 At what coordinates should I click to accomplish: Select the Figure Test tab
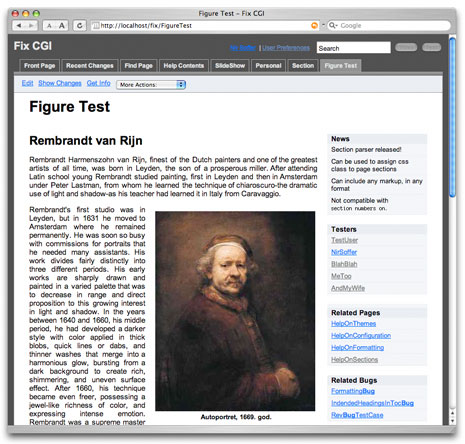(x=341, y=66)
